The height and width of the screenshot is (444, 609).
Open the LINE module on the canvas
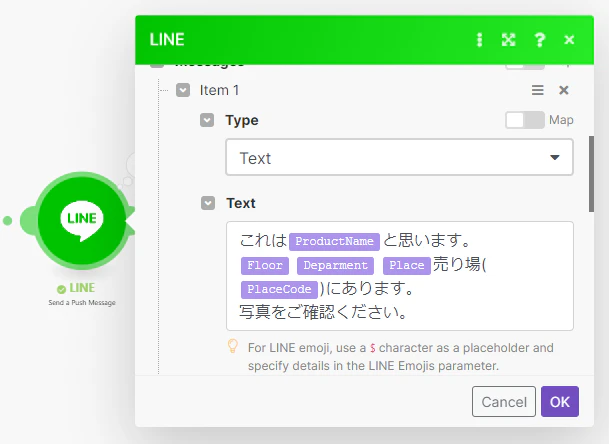(x=82, y=220)
